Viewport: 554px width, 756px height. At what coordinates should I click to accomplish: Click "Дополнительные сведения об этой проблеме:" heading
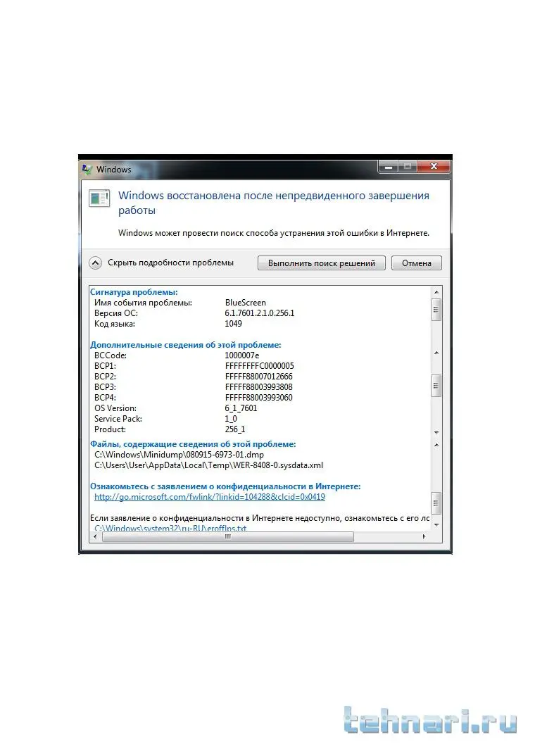click(186, 345)
